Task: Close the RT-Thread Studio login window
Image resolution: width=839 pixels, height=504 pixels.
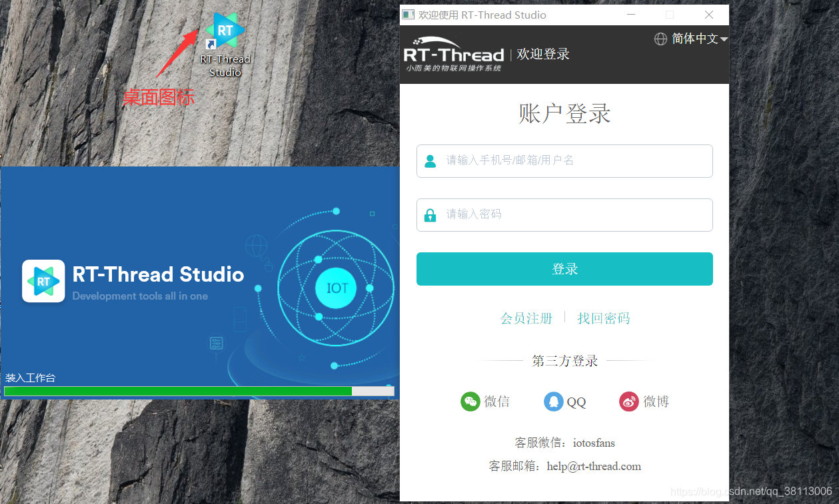Action: [709, 15]
